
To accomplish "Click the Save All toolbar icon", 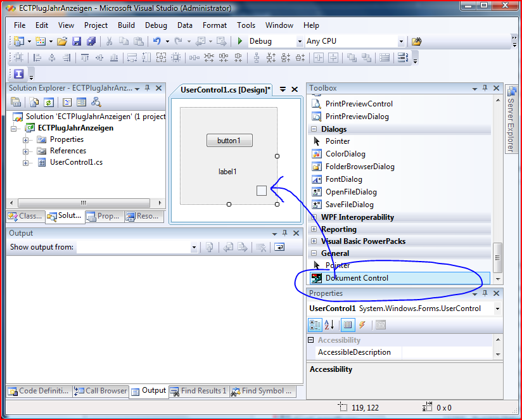I will coord(91,41).
